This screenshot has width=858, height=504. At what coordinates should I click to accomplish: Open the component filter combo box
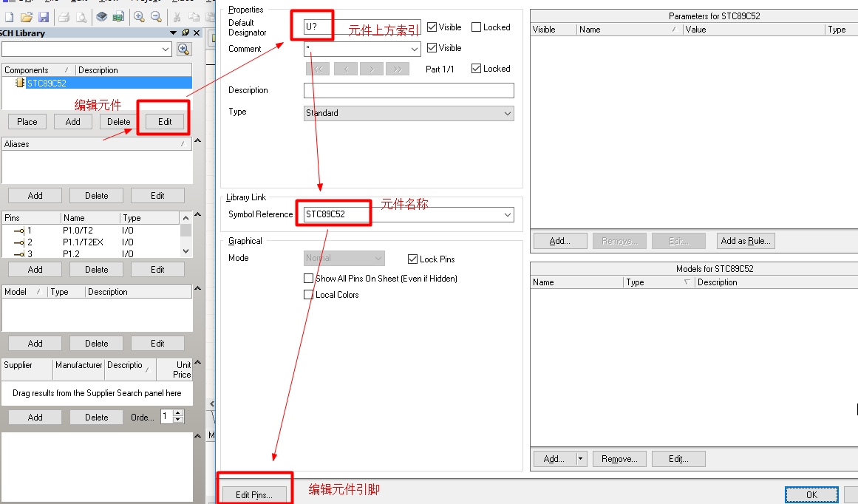click(87, 50)
